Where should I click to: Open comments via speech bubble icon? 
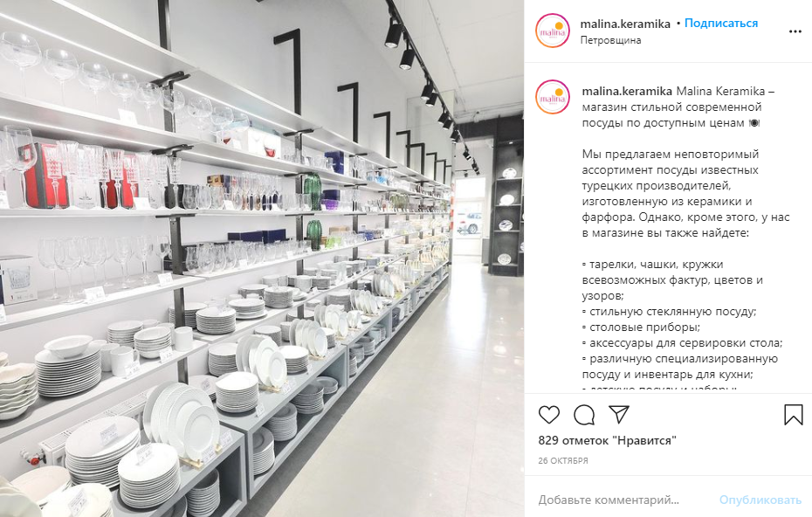pos(584,415)
